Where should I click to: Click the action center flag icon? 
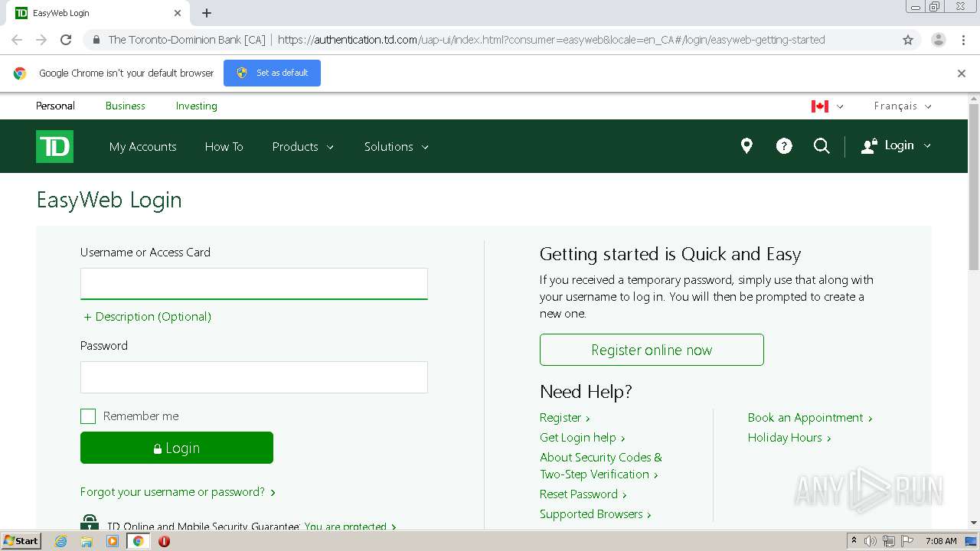click(x=906, y=541)
